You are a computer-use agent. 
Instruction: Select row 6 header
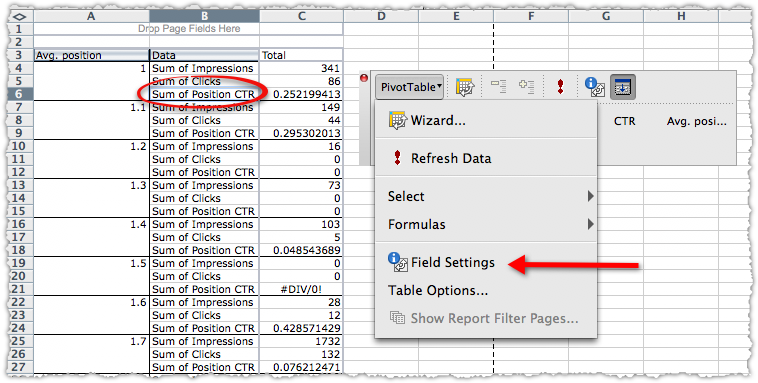click(20, 94)
